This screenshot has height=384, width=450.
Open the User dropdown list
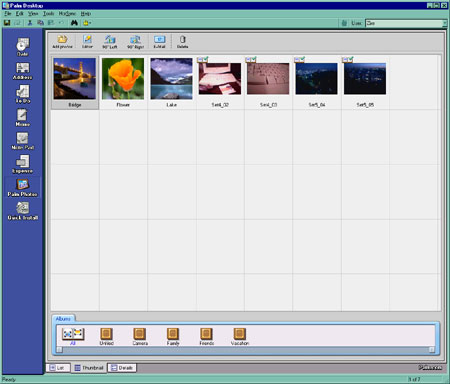coord(444,23)
